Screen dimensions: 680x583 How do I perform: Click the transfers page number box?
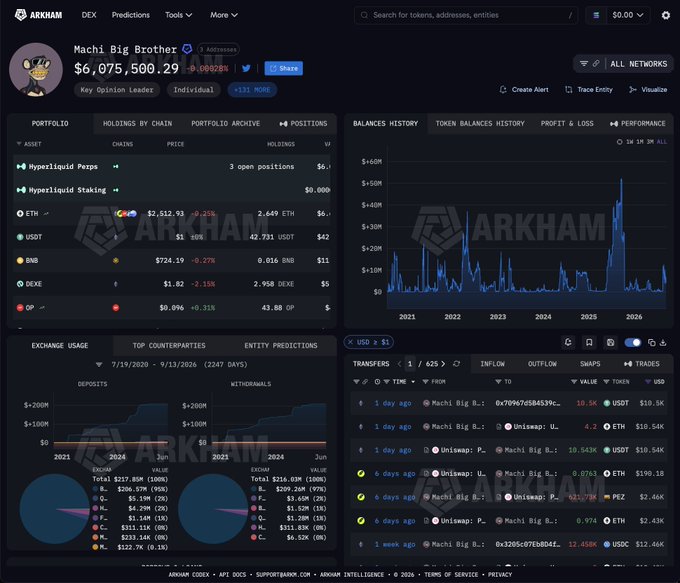coord(410,364)
